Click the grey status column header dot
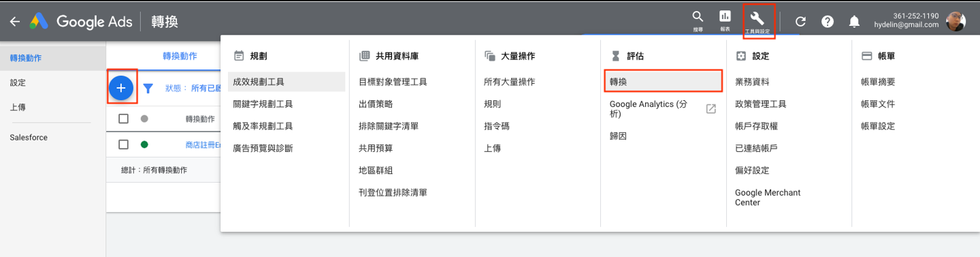Screen dimensions: 980x257 [x=144, y=119]
